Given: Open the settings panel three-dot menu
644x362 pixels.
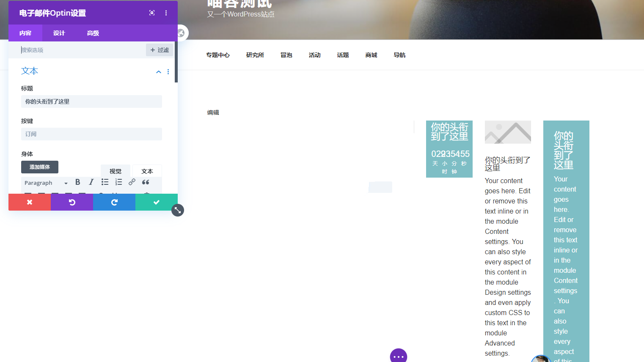Looking at the screenshot, I should pyautogui.click(x=166, y=13).
